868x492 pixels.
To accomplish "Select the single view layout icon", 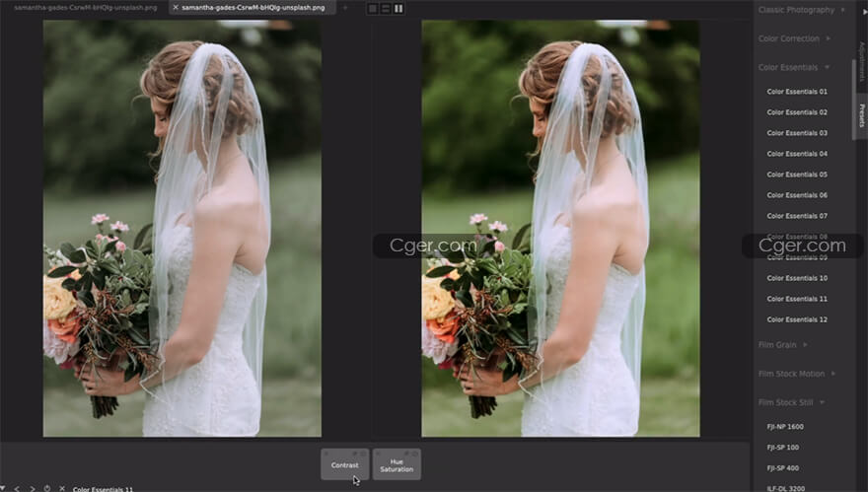I will (373, 8).
